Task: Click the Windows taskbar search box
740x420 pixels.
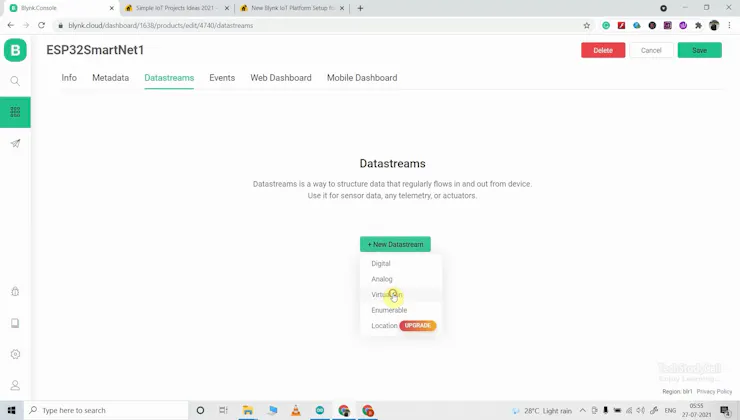Action: pos(106,410)
